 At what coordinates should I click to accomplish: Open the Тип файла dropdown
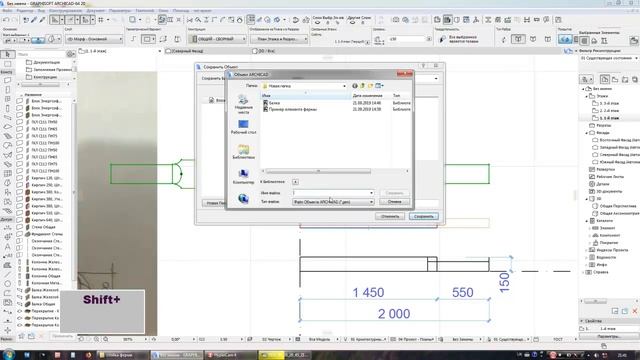[333, 202]
